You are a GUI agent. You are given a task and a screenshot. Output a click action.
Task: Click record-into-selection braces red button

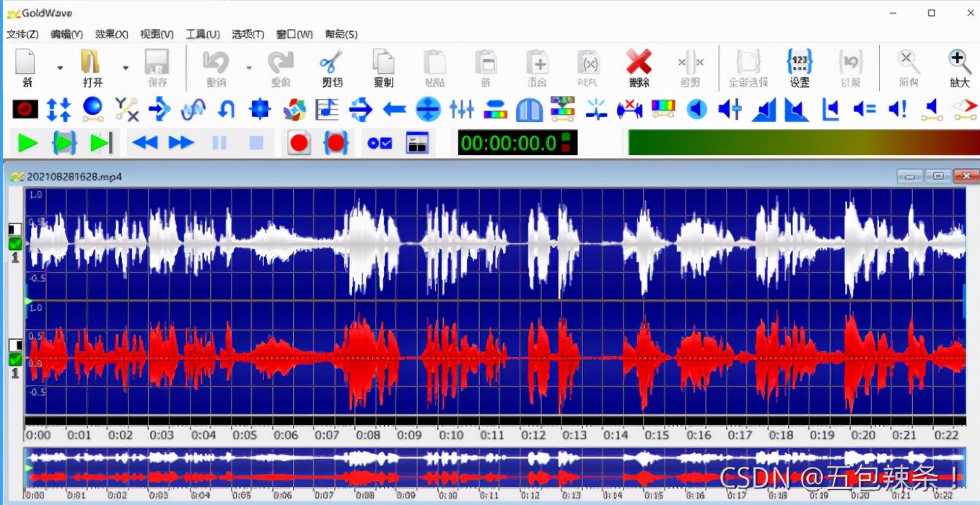click(x=336, y=143)
